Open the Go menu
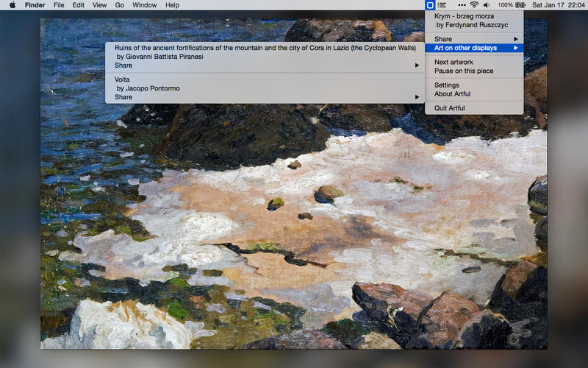 tap(120, 5)
